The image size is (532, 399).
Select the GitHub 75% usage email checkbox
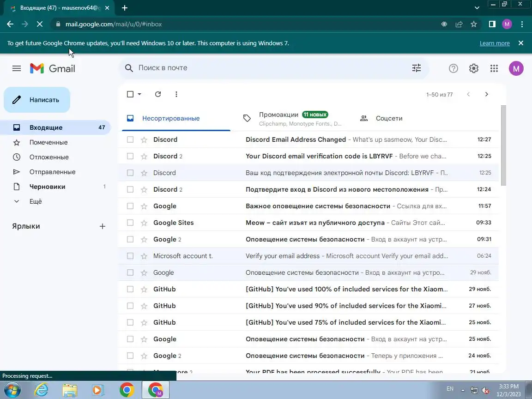point(130,322)
